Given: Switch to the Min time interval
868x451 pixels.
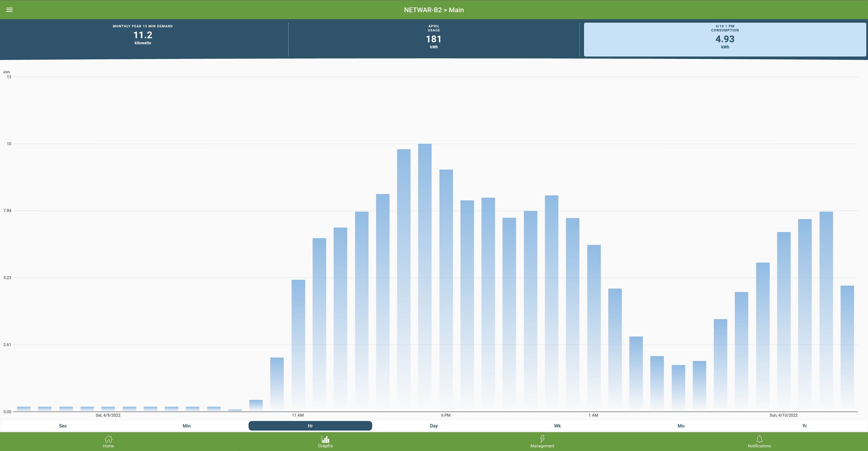Looking at the screenshot, I should (187, 426).
